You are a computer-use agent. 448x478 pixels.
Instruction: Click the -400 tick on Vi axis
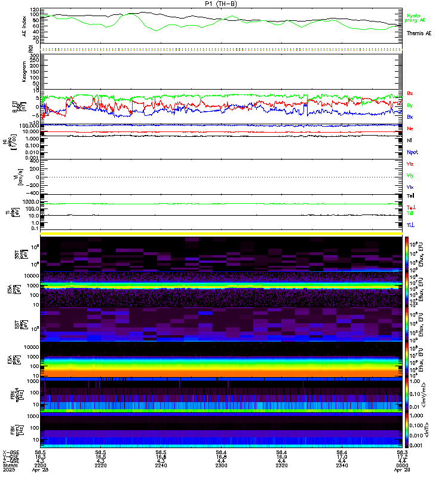(33, 193)
